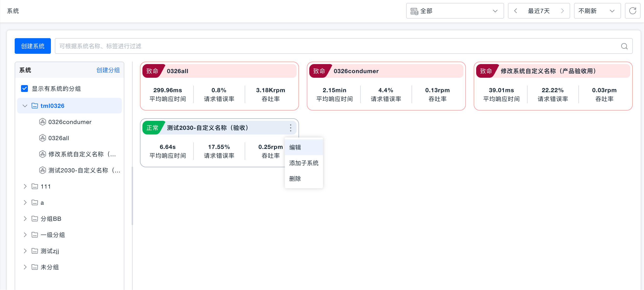Open 修改系统自定义名称（产品验收用） card title
The width and height of the screenshot is (644, 290).
point(548,71)
